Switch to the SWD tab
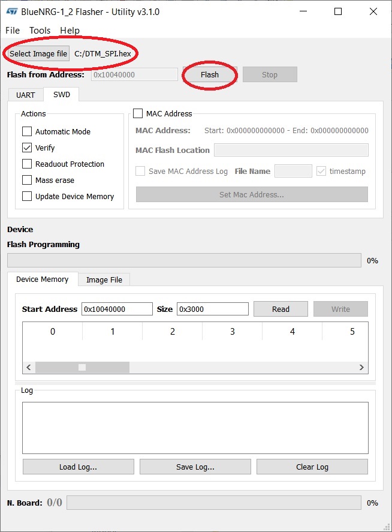The width and height of the screenshot is (392, 532). [61, 94]
